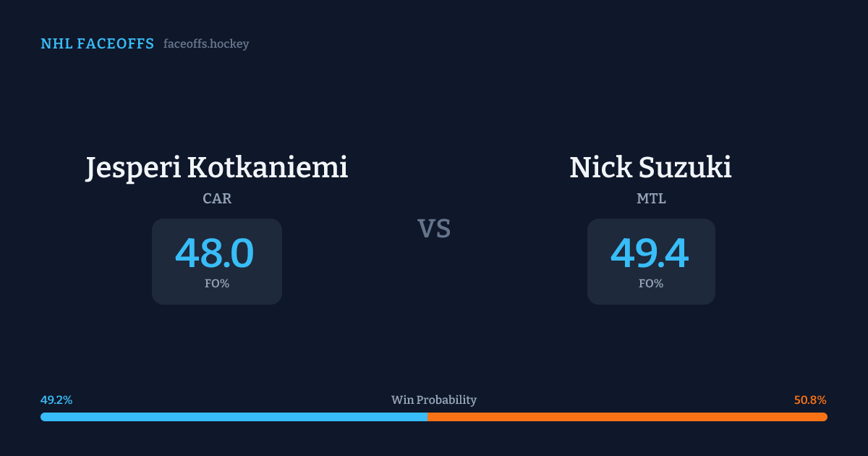This screenshot has width=868, height=456.
Task: Click the surname Kotkaniemi
Action: pos(268,167)
